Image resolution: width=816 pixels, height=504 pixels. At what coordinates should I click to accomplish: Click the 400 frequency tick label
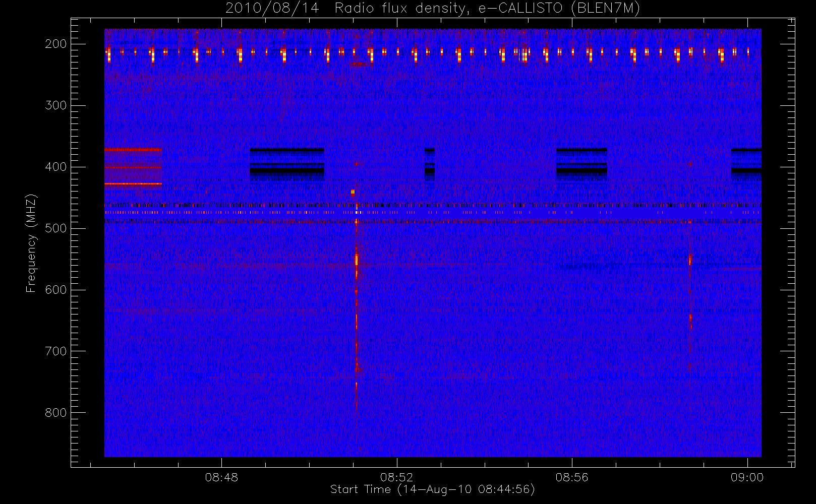55,167
